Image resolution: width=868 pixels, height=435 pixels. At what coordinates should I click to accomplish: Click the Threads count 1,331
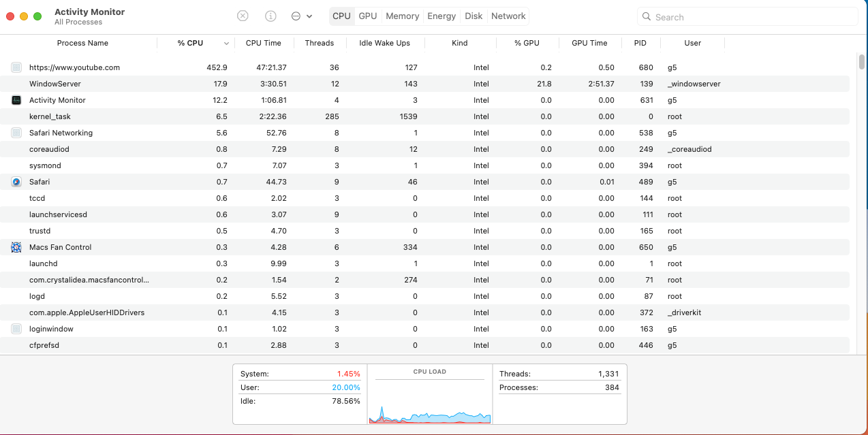(608, 374)
